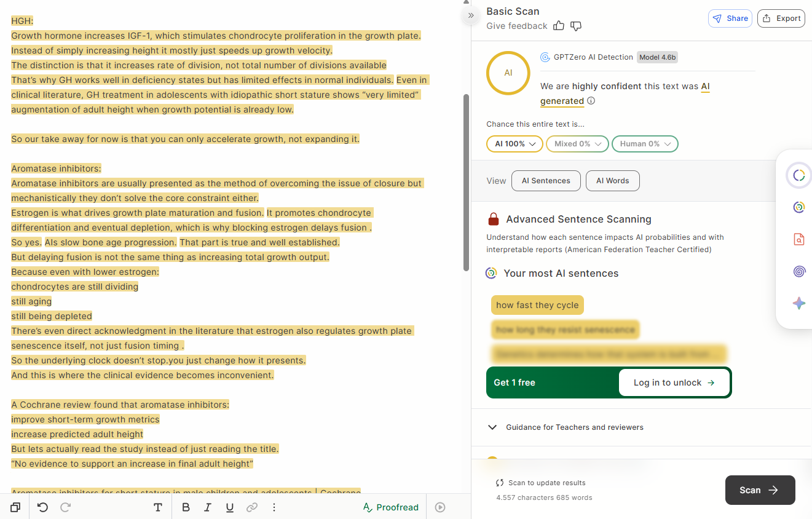
Task: Expand the AI 100% dropdown pill
Action: [x=514, y=144]
